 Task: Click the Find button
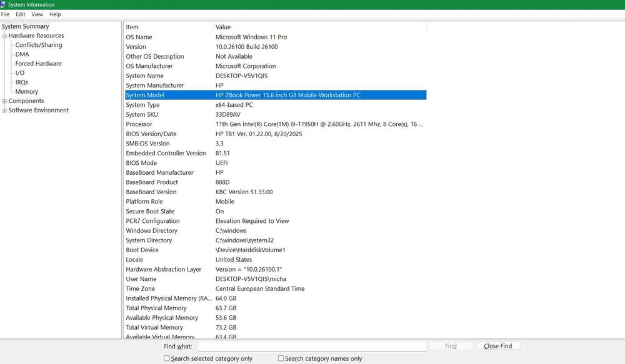451,346
